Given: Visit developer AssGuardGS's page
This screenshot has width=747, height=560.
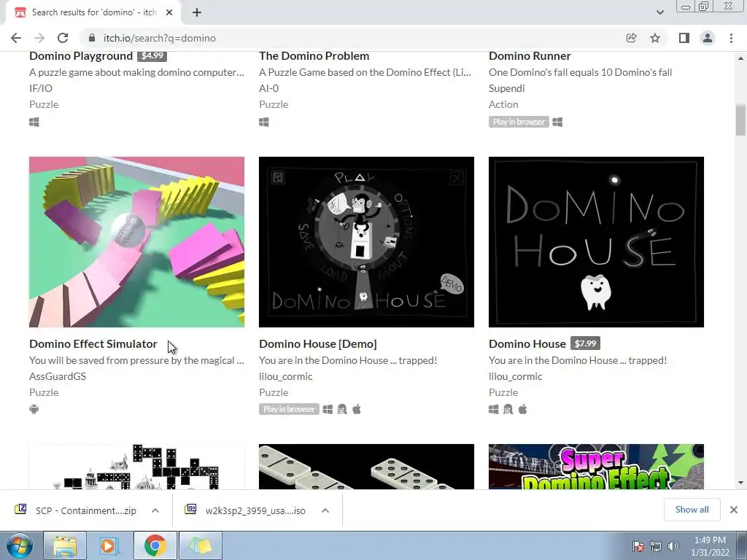Looking at the screenshot, I should (58, 376).
